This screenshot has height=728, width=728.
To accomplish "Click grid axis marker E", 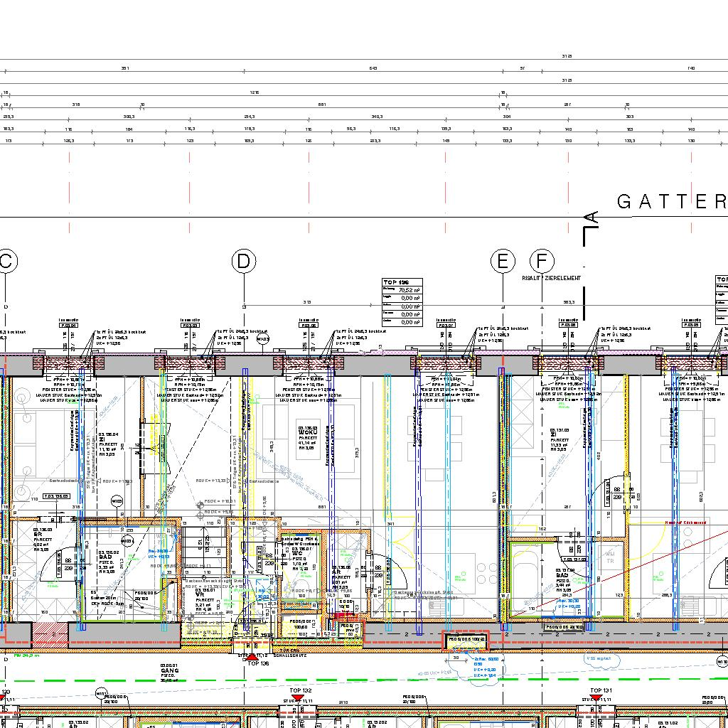I will tap(503, 261).
